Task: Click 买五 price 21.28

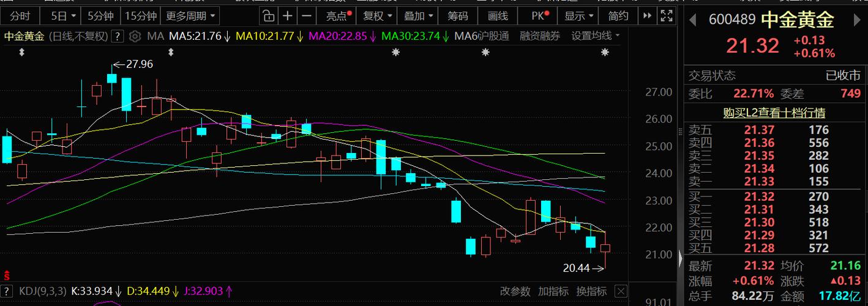Action: 759,248
